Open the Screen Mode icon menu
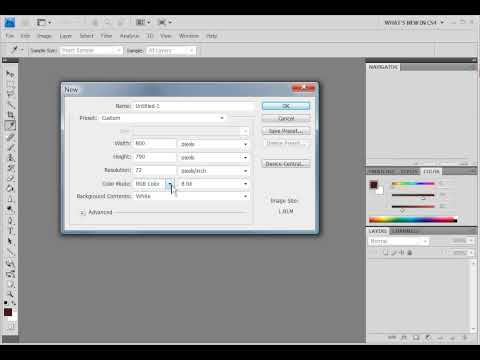Viewport: 480px width, 360px height. tap(165, 22)
